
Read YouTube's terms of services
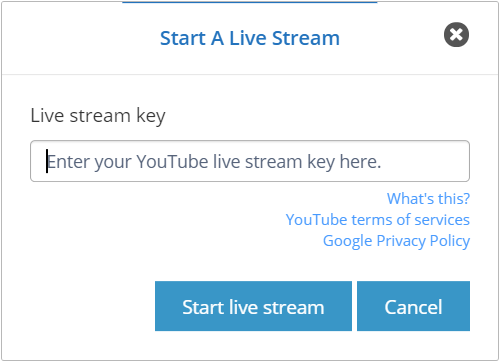click(378, 220)
